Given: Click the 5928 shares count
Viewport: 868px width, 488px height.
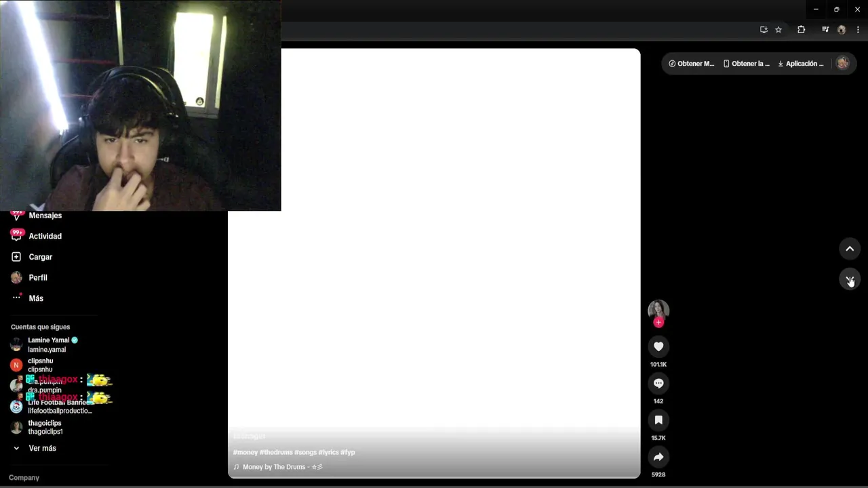Looking at the screenshot, I should point(658,474).
